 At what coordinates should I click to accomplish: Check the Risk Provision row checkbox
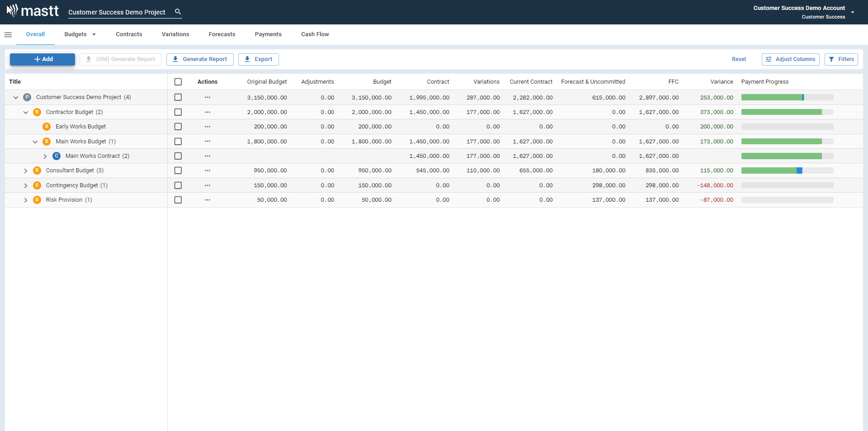pos(178,200)
